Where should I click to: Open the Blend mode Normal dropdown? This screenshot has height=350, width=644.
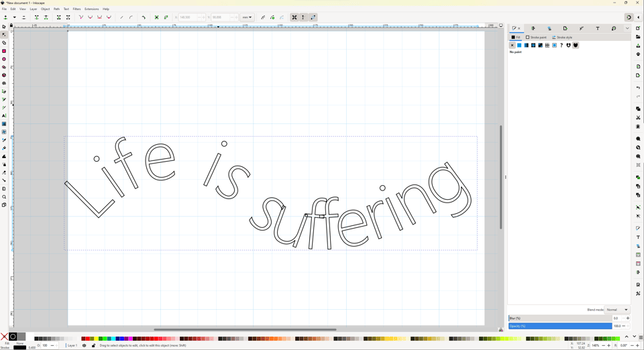(617, 310)
